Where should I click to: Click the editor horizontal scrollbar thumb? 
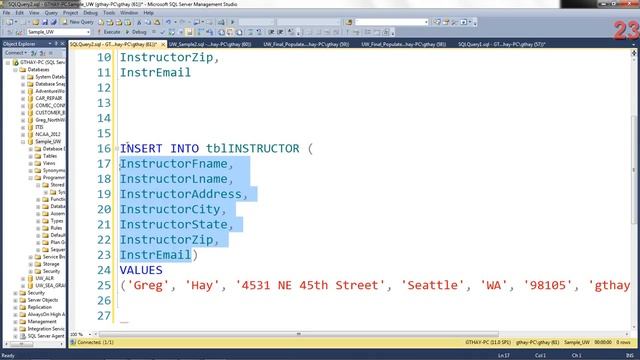299,334
